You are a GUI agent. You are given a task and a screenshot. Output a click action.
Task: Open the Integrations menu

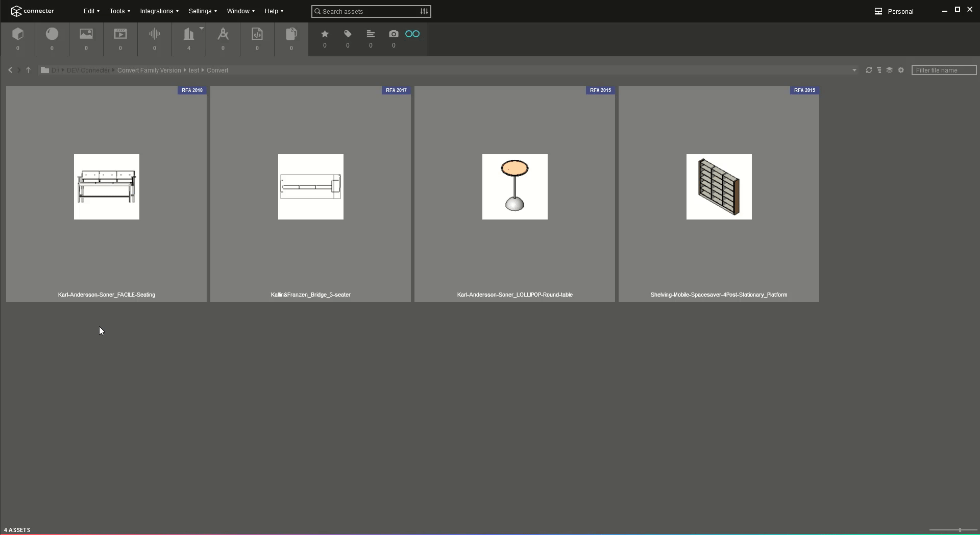click(159, 11)
